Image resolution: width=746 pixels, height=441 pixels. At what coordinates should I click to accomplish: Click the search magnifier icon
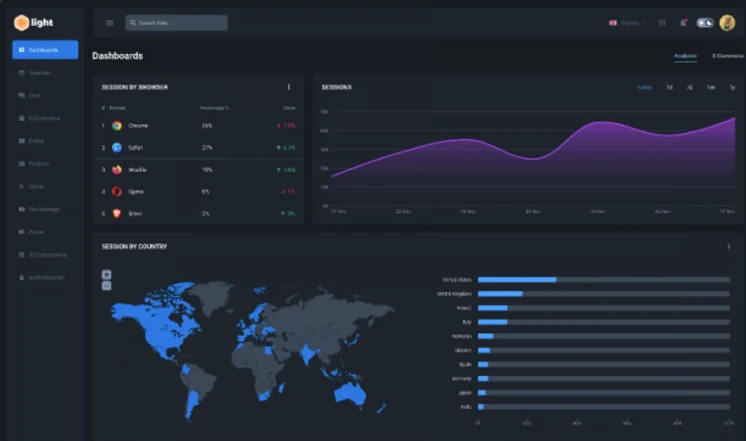point(133,23)
